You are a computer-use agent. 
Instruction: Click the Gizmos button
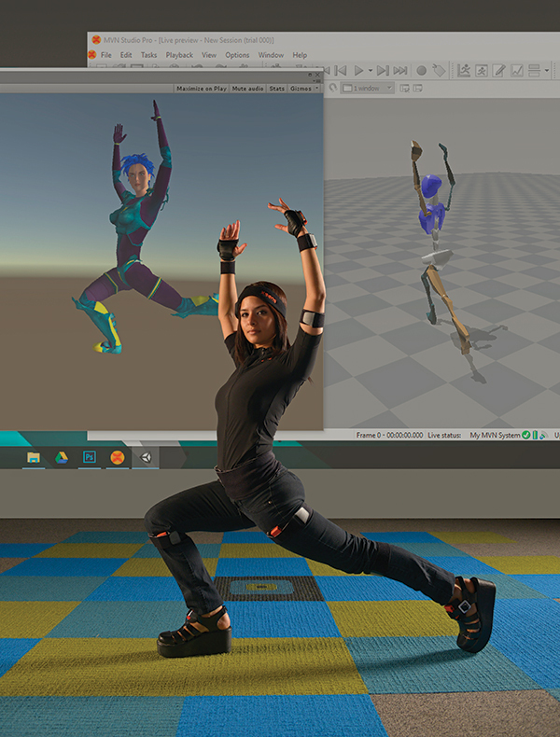click(x=301, y=89)
